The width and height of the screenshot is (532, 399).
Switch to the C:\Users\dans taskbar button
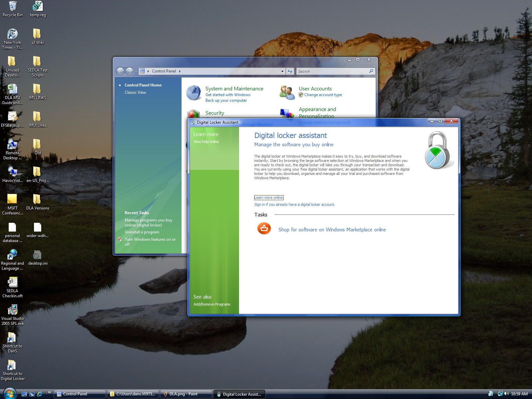tap(133, 394)
